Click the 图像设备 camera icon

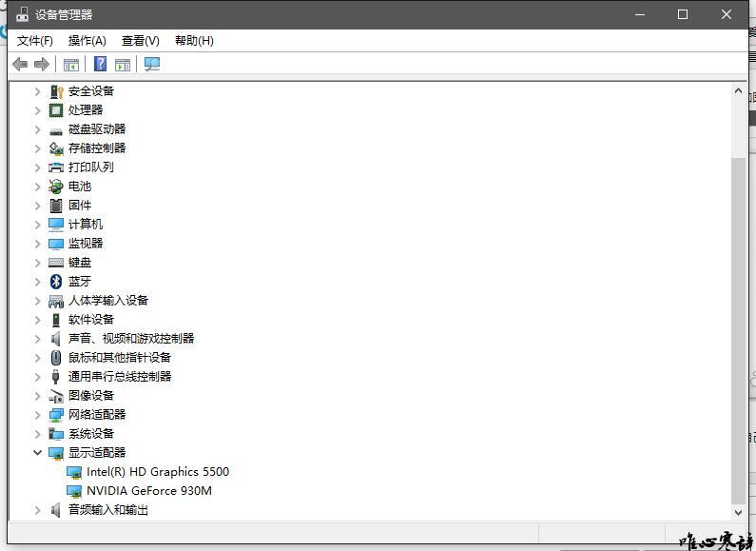coord(56,396)
